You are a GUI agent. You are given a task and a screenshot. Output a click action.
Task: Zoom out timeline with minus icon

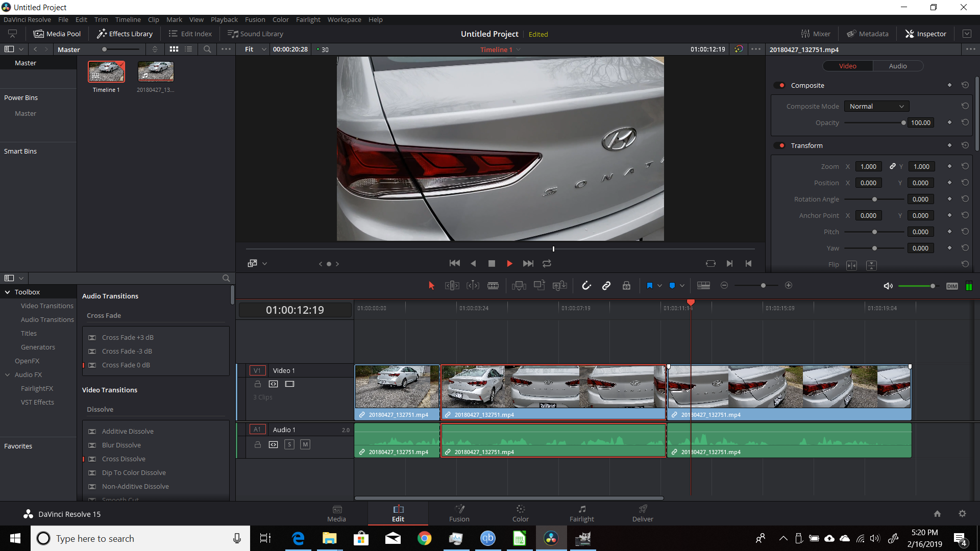(x=724, y=285)
